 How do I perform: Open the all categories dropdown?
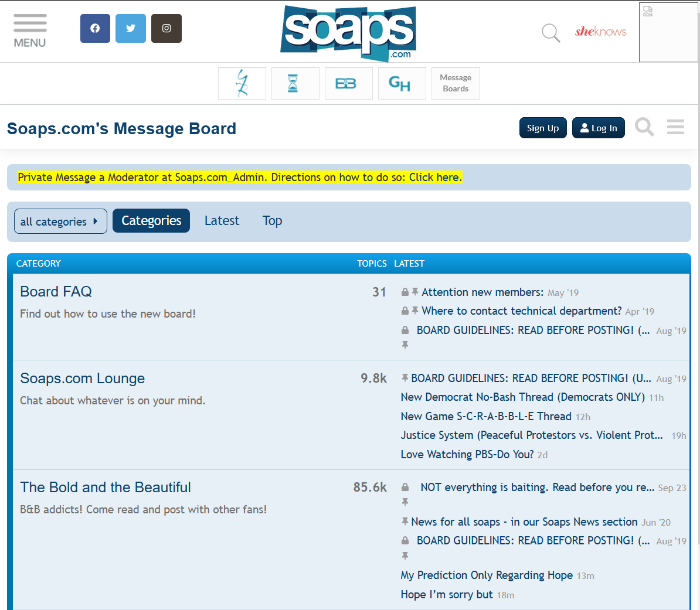60,221
